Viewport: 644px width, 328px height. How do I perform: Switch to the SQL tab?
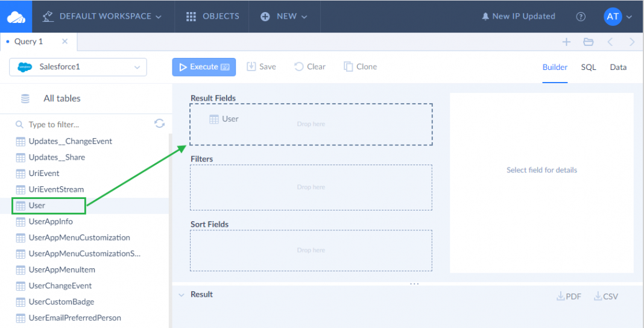coord(588,67)
